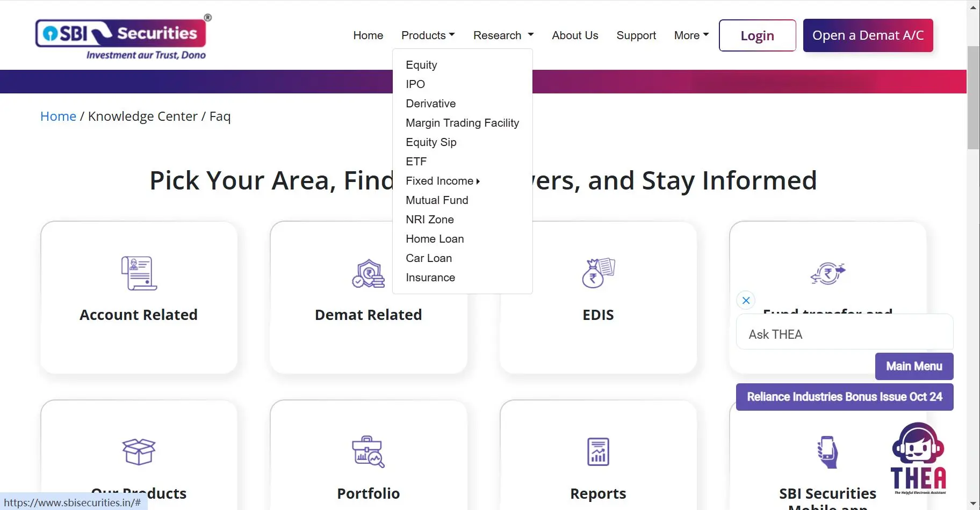This screenshot has height=510, width=980.
Task: Select NRI Zone menu entry
Action: [x=430, y=220]
